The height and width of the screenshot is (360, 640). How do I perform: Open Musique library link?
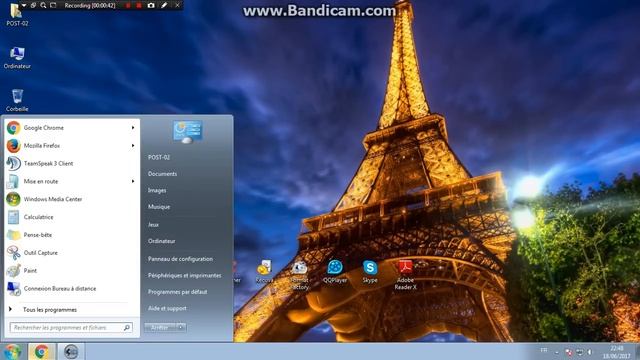coord(159,207)
